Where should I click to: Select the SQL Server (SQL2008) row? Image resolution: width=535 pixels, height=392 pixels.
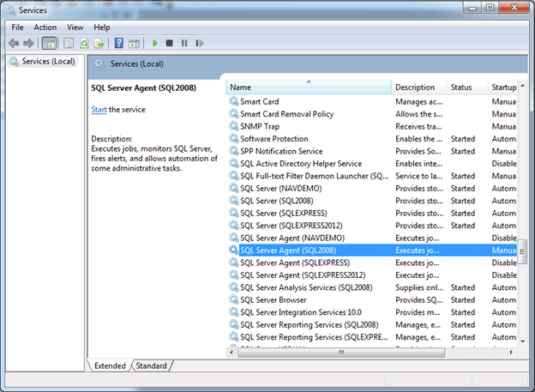tap(373, 201)
